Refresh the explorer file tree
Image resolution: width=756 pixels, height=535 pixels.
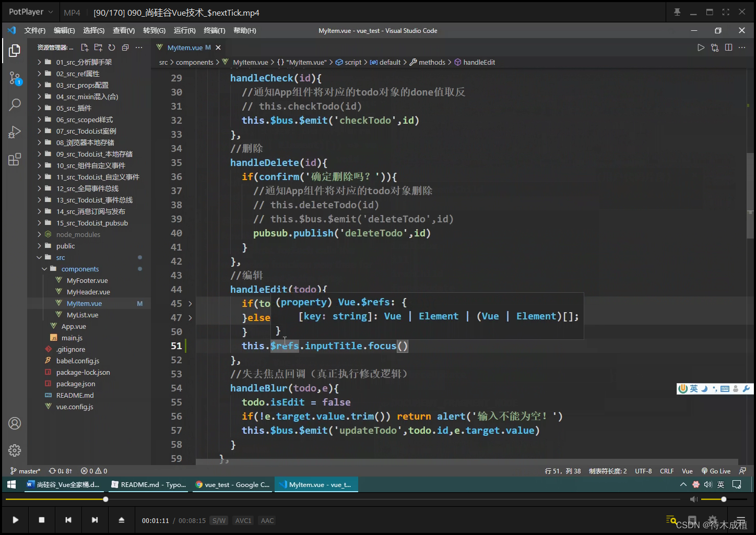(112, 47)
